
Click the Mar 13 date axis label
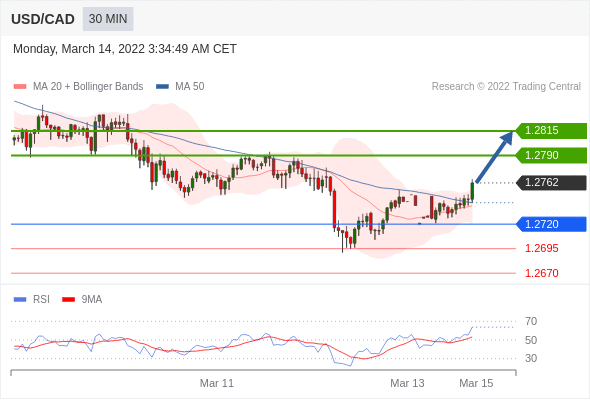[x=407, y=383]
